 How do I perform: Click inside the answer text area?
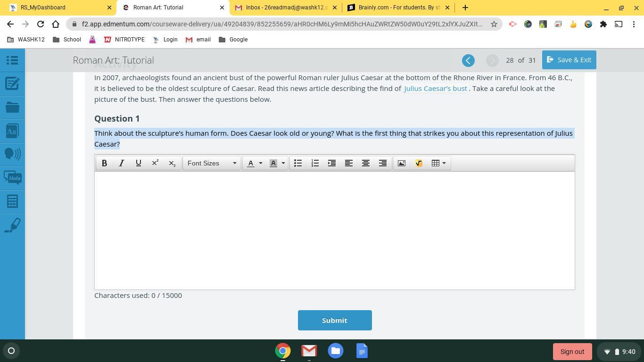tap(335, 230)
